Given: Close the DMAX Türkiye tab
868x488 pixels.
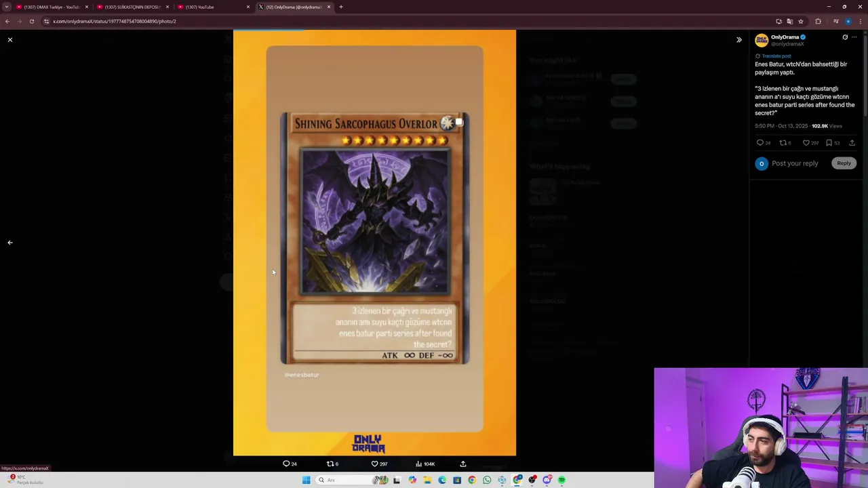Looking at the screenshot, I should pos(87,7).
